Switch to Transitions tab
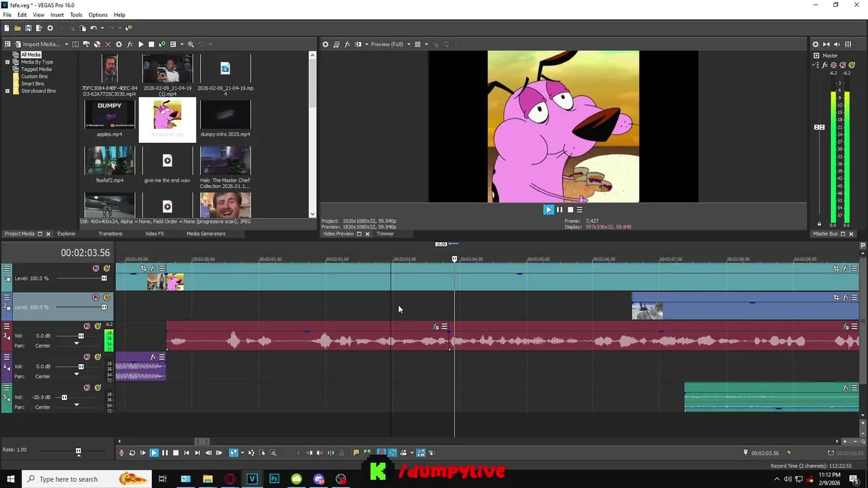 tap(110, 234)
